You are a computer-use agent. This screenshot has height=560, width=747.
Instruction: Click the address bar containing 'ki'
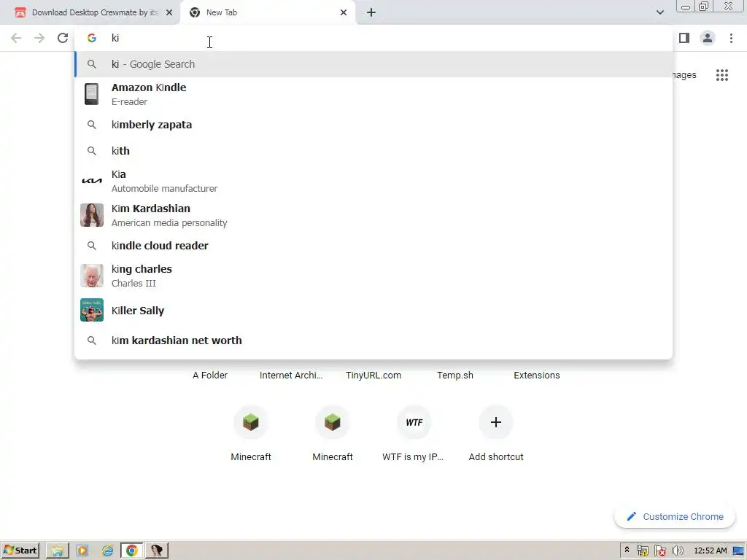click(373, 38)
